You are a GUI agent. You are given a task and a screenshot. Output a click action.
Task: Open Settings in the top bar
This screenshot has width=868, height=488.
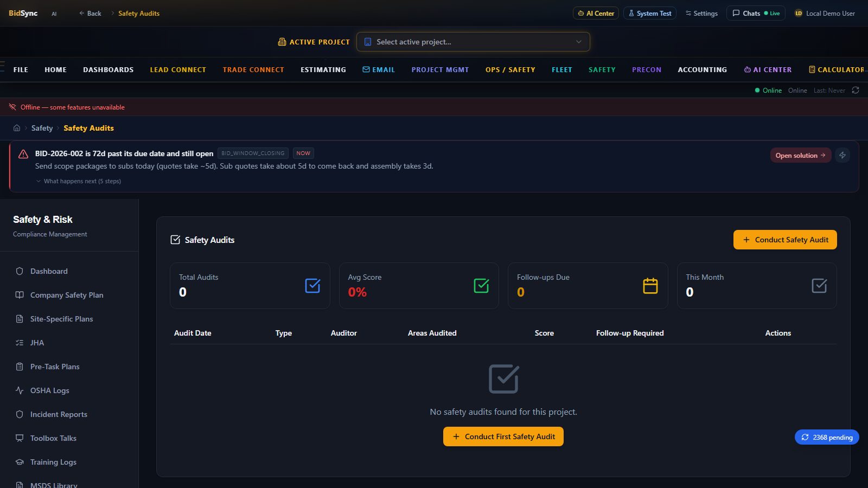click(x=701, y=13)
